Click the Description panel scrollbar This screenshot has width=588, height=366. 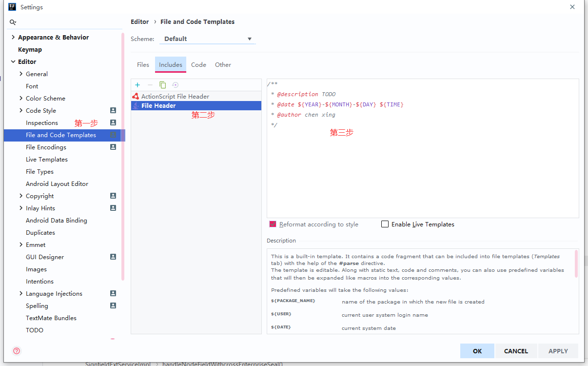point(576,264)
